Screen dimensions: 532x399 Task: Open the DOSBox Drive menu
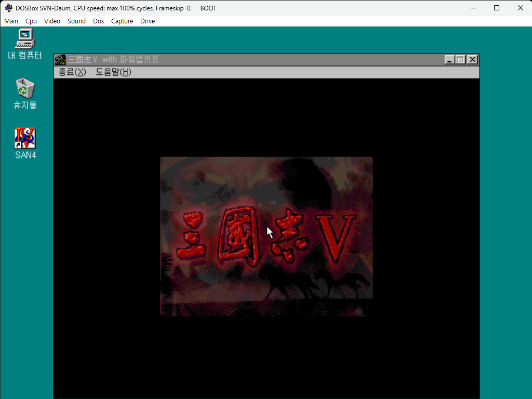(148, 21)
